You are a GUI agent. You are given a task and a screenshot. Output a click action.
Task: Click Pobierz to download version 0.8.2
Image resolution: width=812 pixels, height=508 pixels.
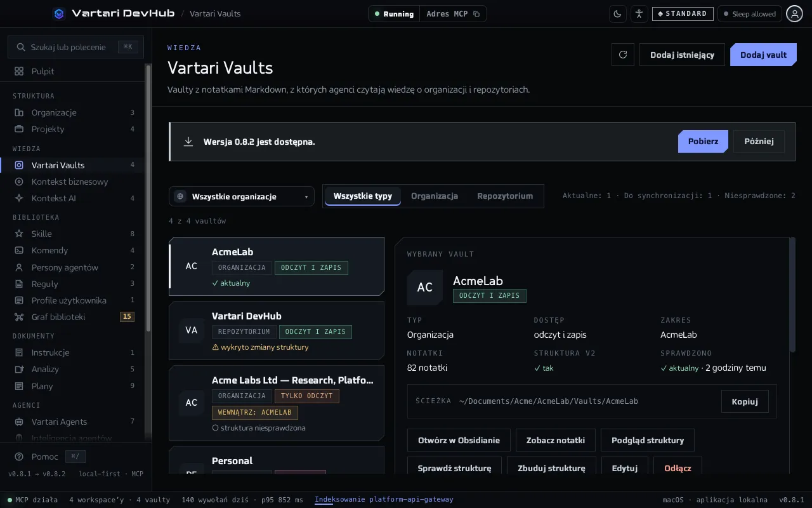click(x=704, y=142)
